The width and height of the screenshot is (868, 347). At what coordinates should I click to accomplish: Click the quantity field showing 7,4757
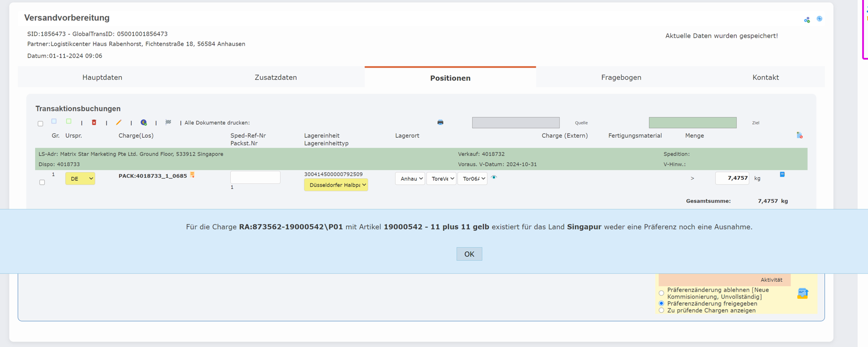(x=732, y=178)
